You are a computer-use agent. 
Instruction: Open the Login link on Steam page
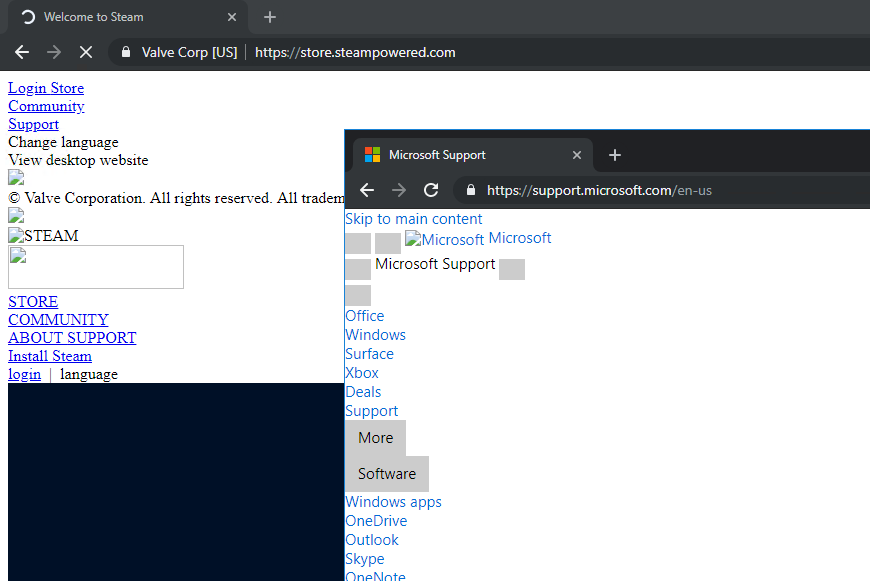[x=27, y=88]
